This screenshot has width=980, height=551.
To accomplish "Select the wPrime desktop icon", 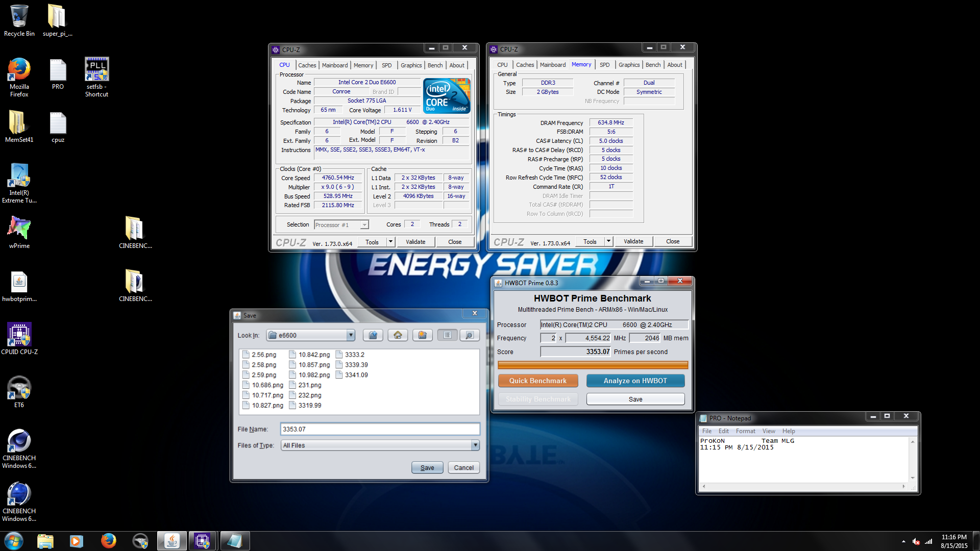I will [x=19, y=233].
